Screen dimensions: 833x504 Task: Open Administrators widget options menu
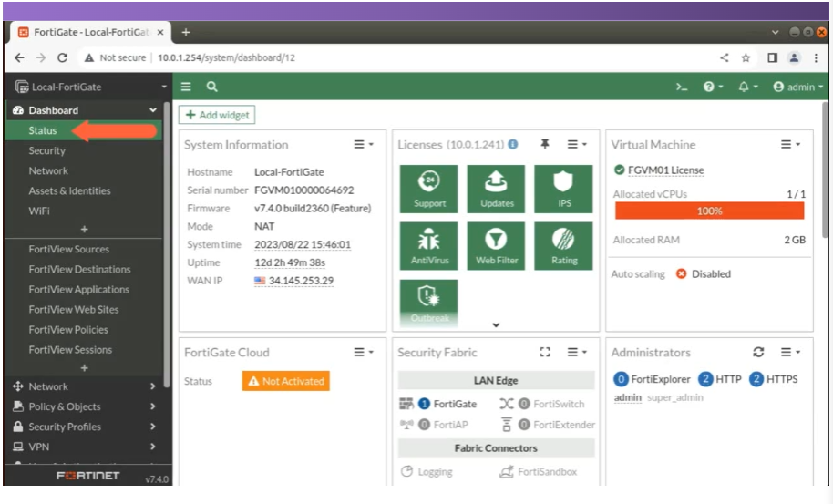[x=790, y=352]
